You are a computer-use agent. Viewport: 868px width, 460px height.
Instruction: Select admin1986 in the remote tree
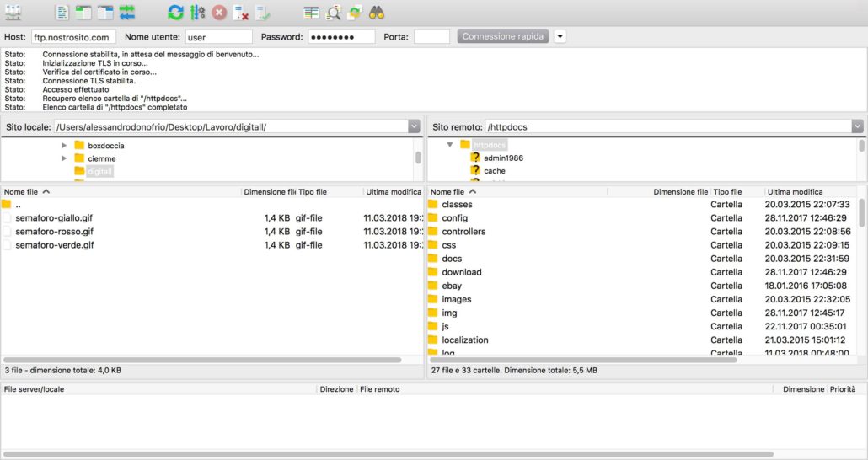click(x=503, y=158)
